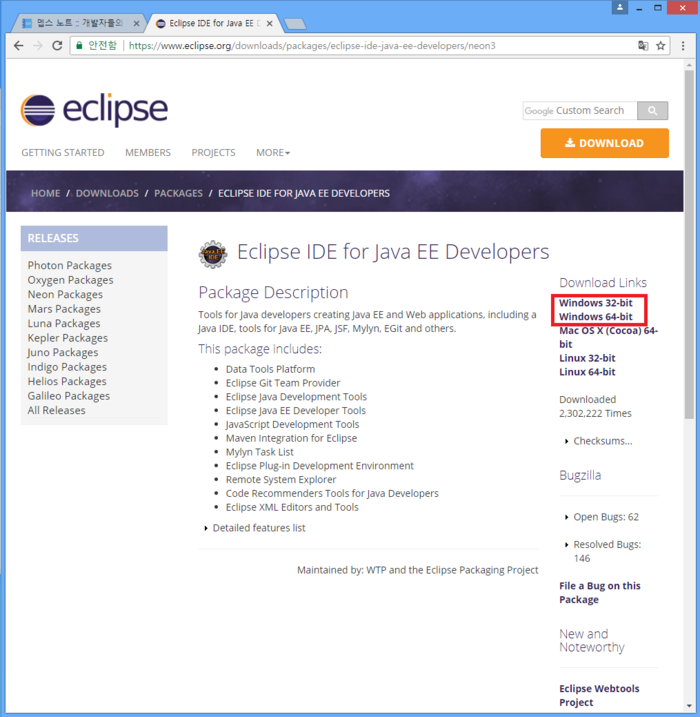Viewport: 700px width, 717px height.
Task: Open Neon Packages release link
Action: coord(65,294)
